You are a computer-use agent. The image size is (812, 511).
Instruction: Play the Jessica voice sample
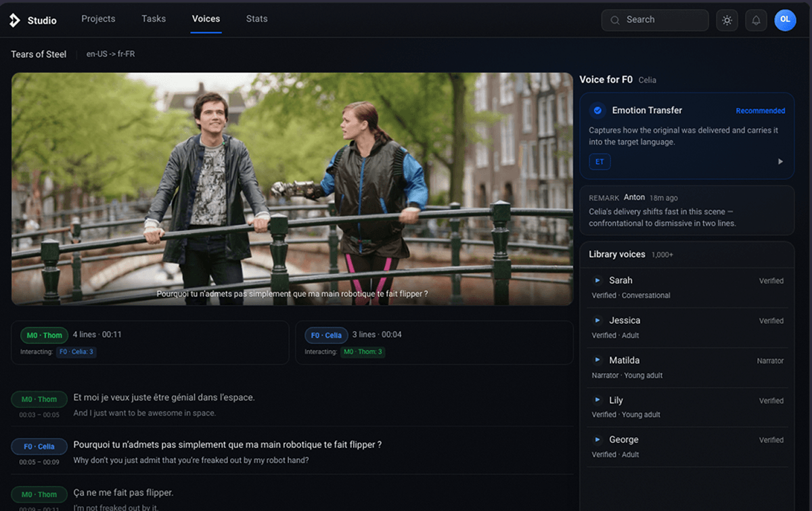(597, 320)
